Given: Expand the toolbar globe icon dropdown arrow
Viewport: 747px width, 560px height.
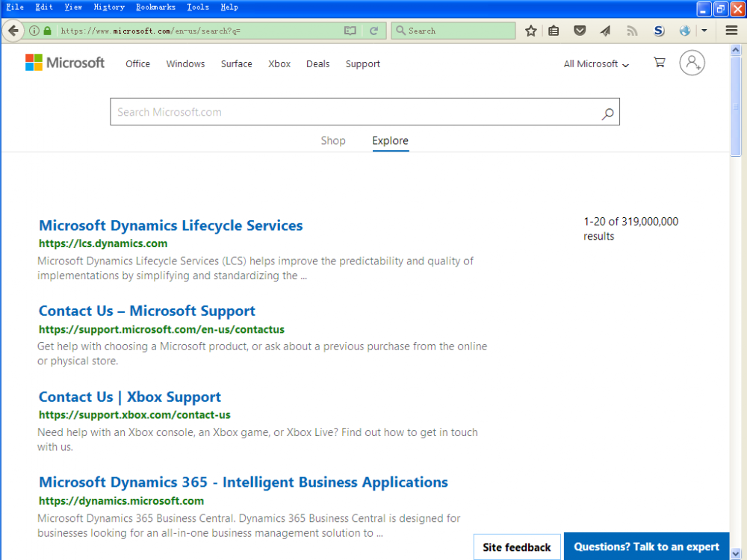Looking at the screenshot, I should pyautogui.click(x=704, y=31).
